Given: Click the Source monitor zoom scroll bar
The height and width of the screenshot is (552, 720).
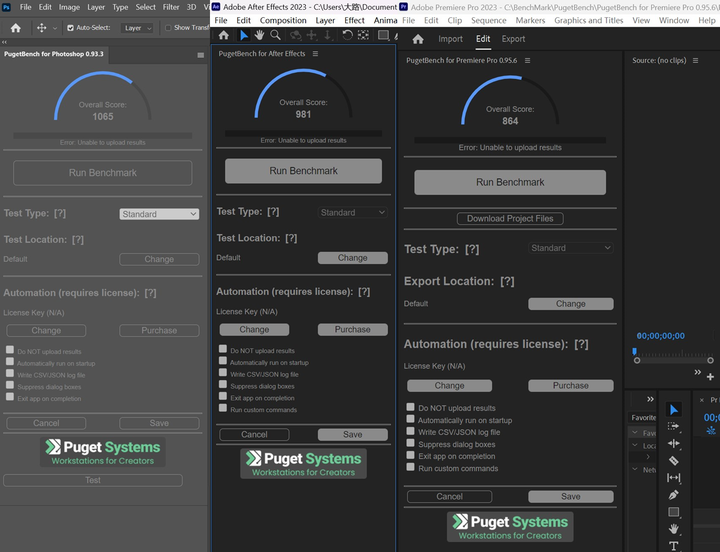Looking at the screenshot, I should [674, 360].
